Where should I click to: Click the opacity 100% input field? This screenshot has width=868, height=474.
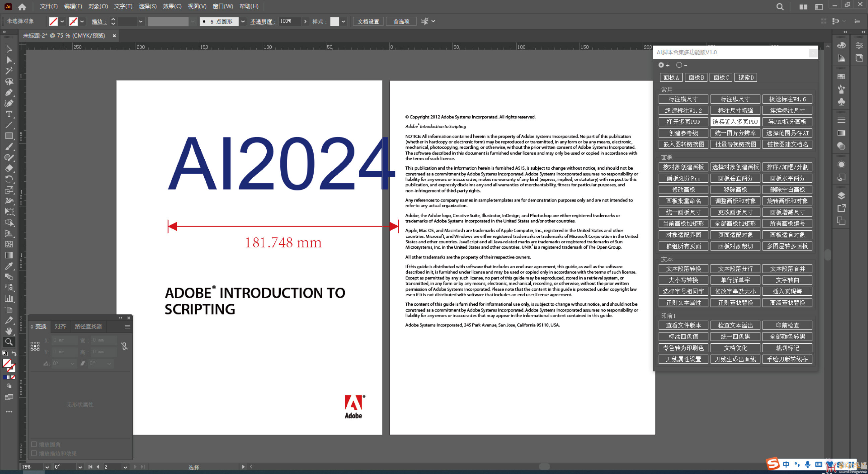(x=289, y=21)
